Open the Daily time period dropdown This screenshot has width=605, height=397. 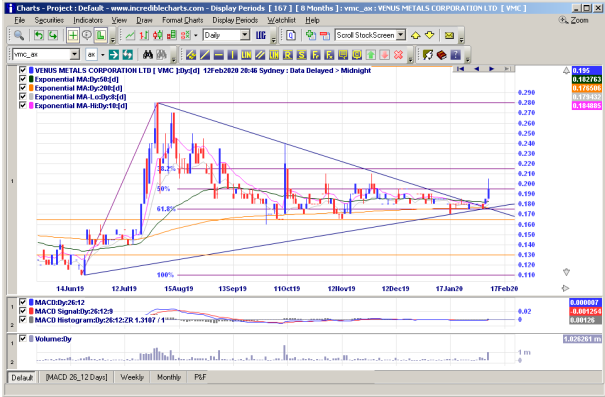click(x=245, y=35)
